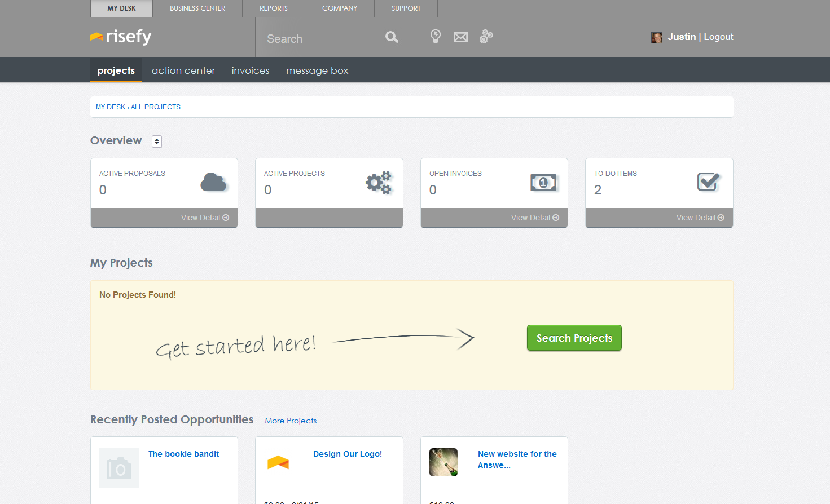Screen dimensions: 830x504
Task: Open the champagne bottle project thumbnail
Action: [443, 462]
